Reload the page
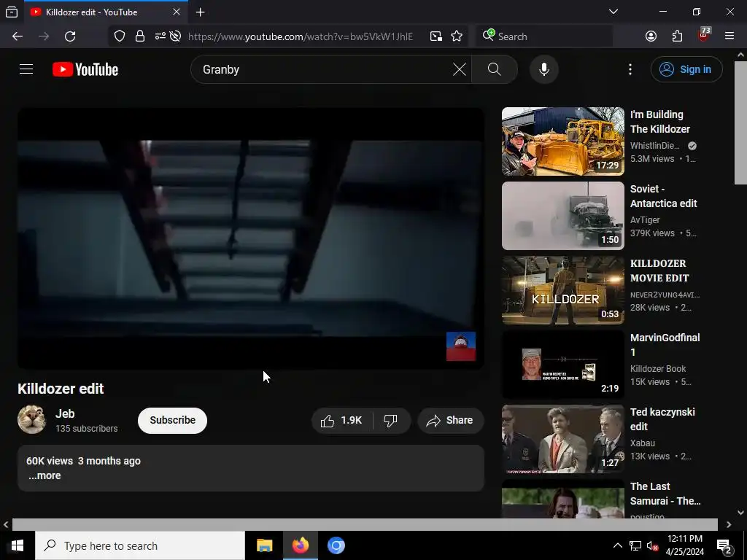The image size is (747, 560). [70, 36]
